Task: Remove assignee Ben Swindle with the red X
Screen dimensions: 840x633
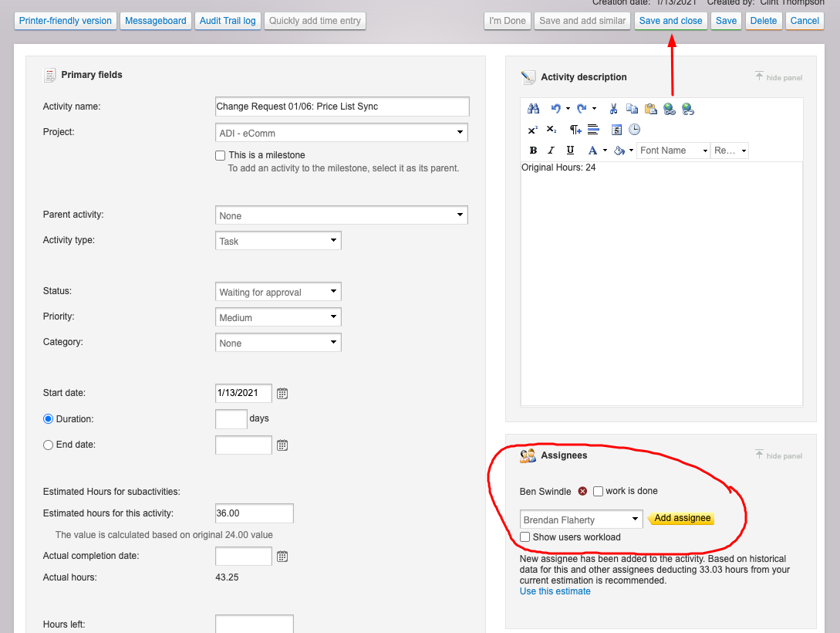Action: coord(583,491)
